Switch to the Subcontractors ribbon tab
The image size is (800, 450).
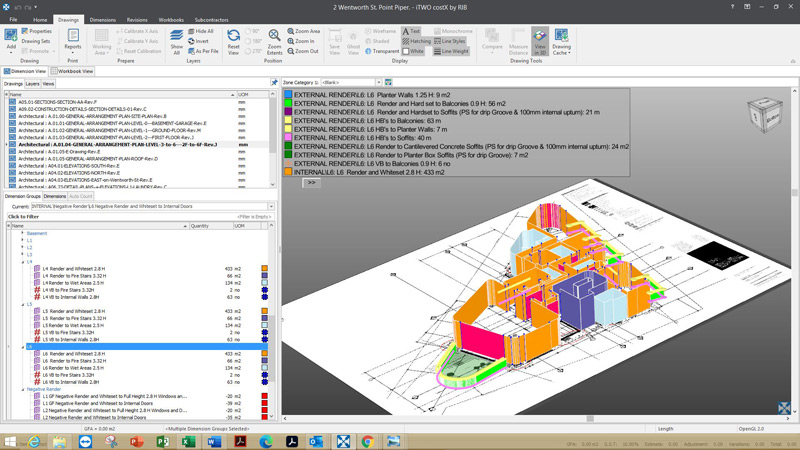click(211, 20)
